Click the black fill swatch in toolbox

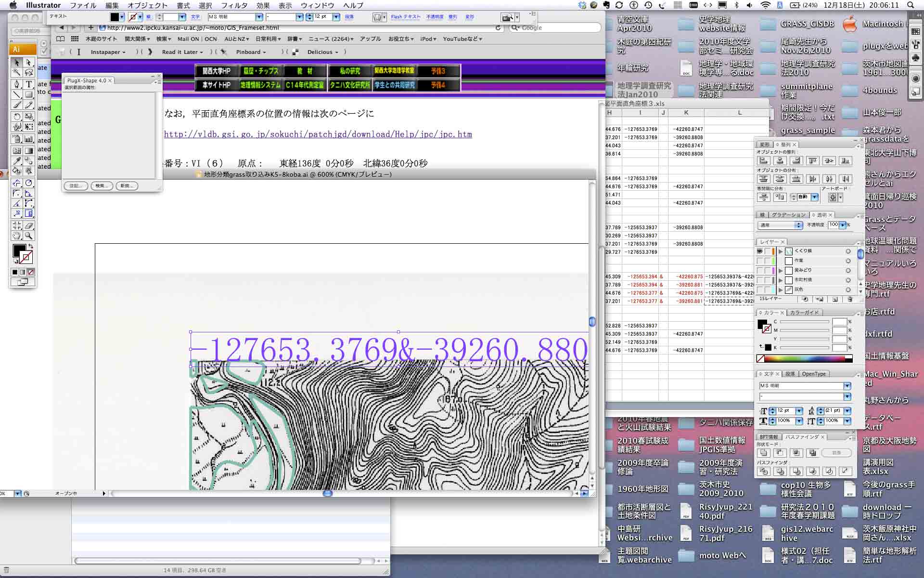pyautogui.click(x=18, y=250)
